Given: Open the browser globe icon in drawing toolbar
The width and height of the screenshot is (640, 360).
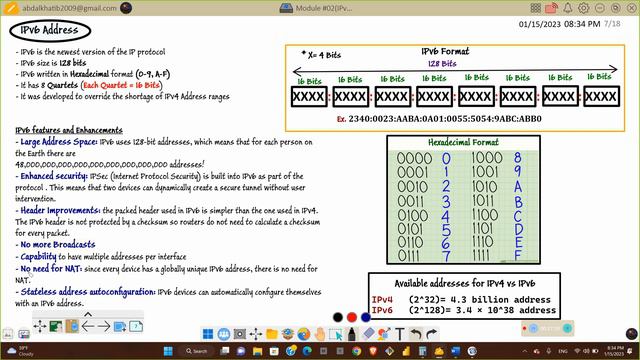Looking at the screenshot, I should 304,334.
